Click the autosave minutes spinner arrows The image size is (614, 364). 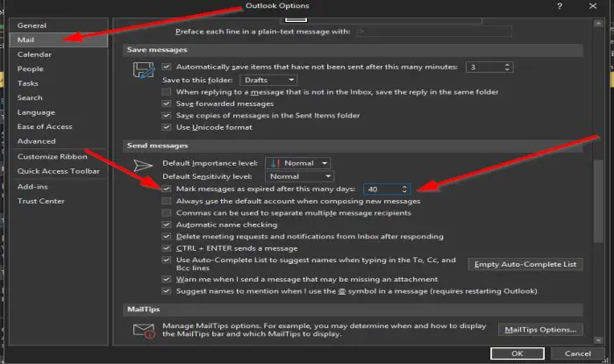pyautogui.click(x=507, y=67)
